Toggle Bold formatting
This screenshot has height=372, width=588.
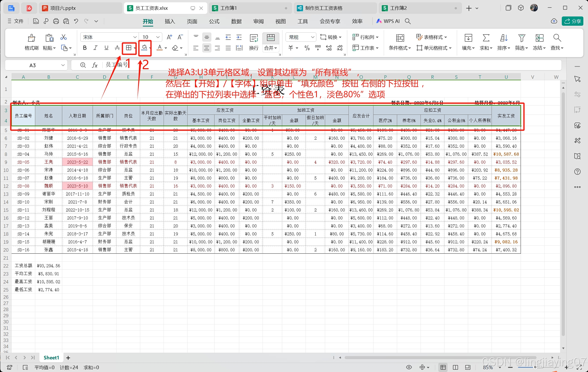(x=85, y=48)
